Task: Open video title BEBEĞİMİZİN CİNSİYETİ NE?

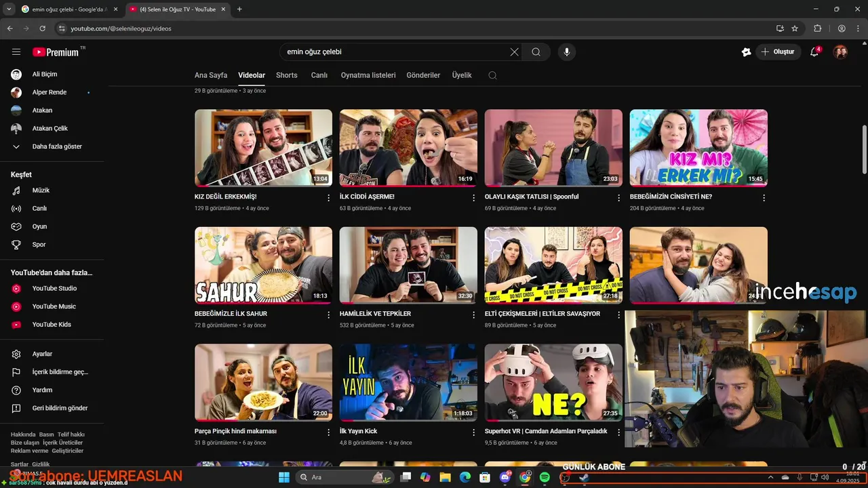Action: coord(671,197)
